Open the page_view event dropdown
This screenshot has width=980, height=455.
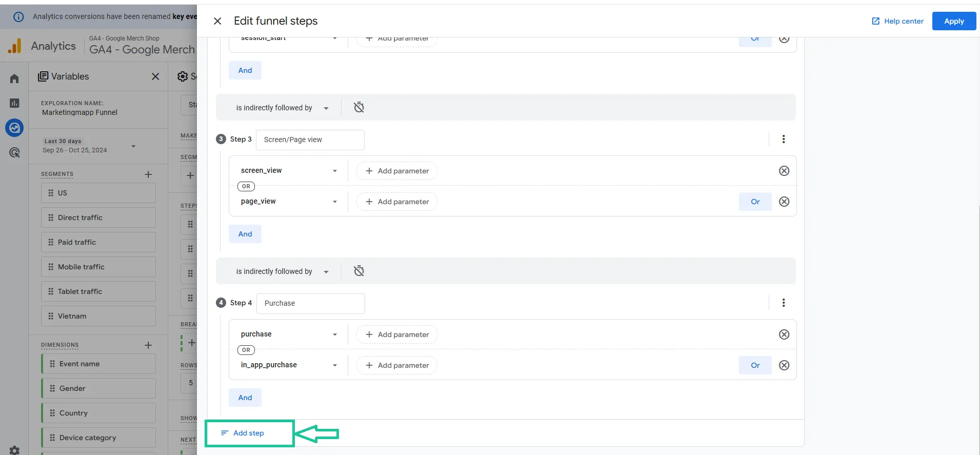click(289, 202)
